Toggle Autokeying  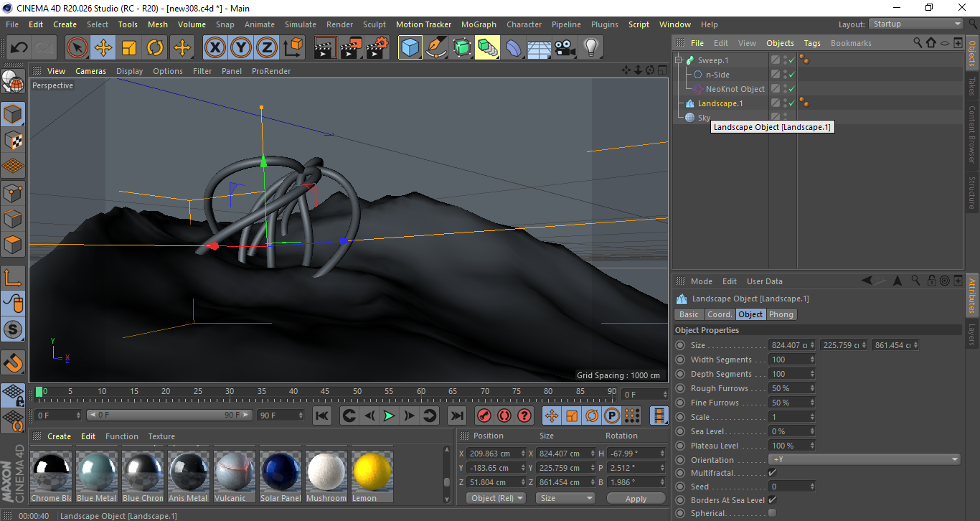(x=504, y=416)
